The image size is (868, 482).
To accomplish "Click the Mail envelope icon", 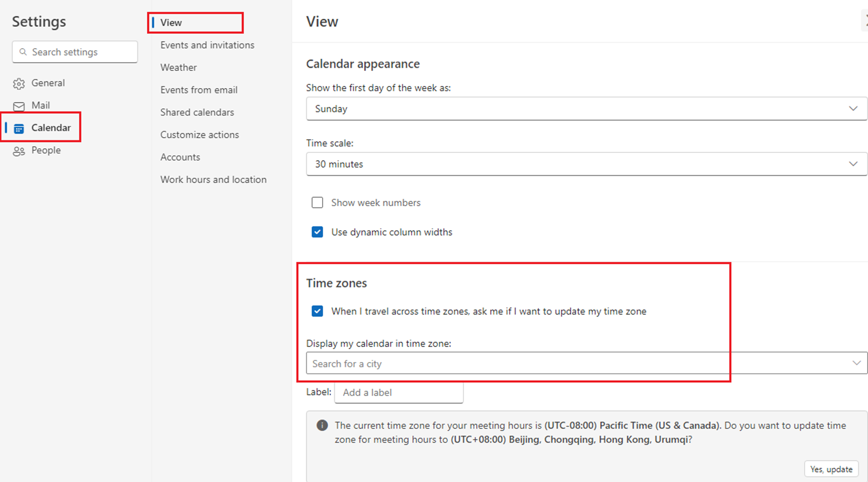I will [19, 106].
